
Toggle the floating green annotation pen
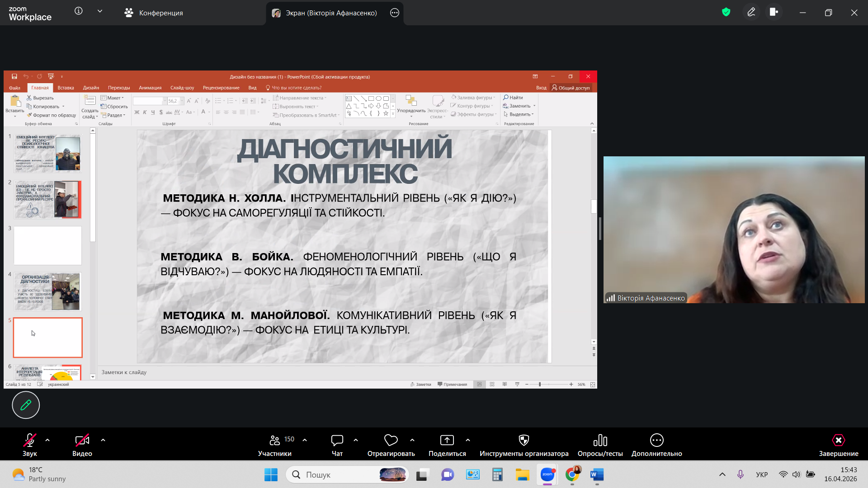tap(26, 405)
